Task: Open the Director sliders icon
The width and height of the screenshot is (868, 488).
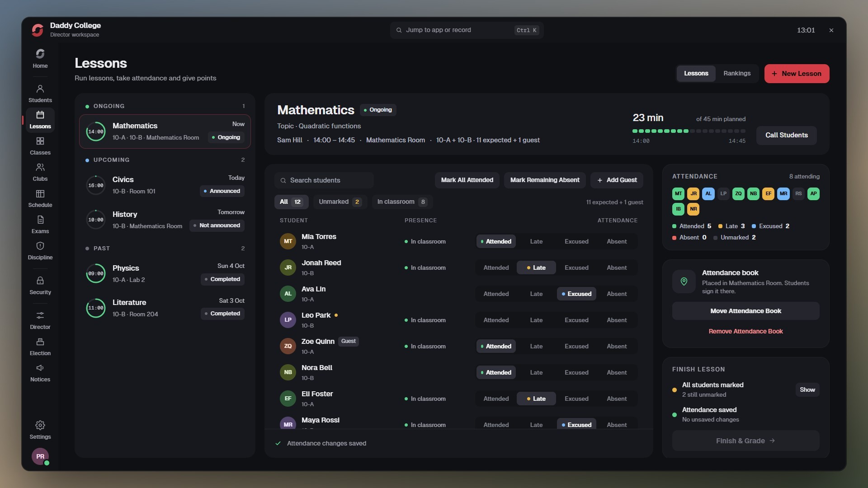Action: [x=40, y=316]
